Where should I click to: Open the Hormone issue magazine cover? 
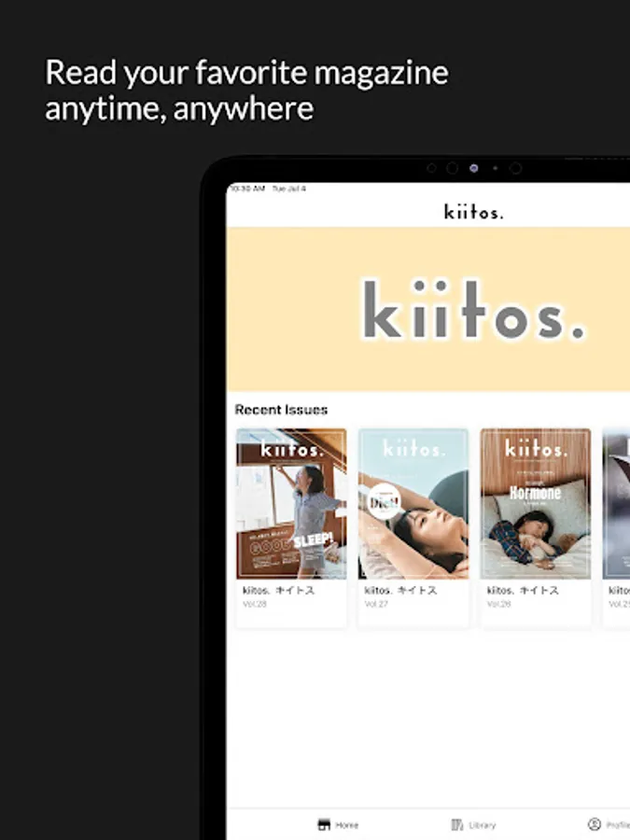(x=535, y=504)
